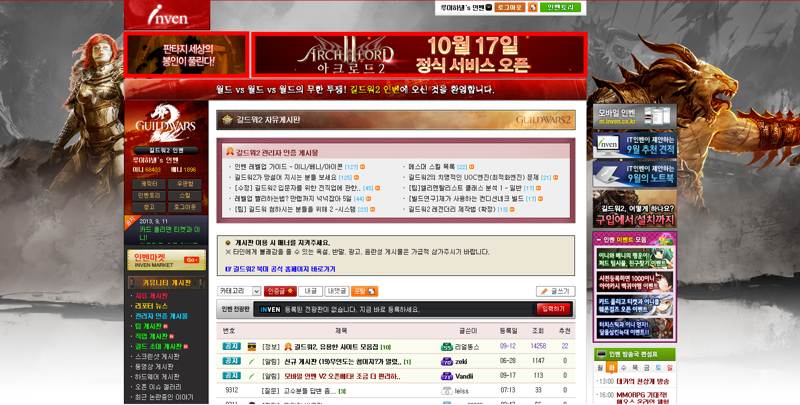Click the 판타지 세상의 봉인이 풀린다 banner
The width and height of the screenshot is (800, 405).
187,55
